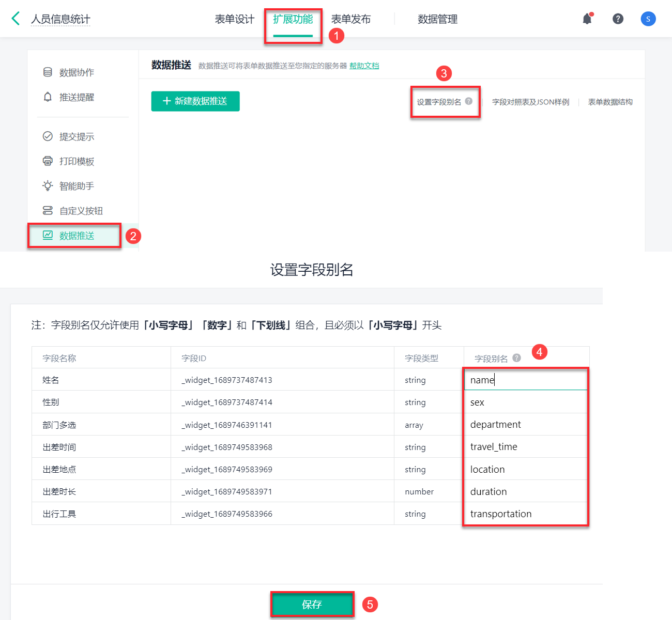Focus the alias field containing department
The height and width of the screenshot is (620, 672).
pyautogui.click(x=526, y=424)
